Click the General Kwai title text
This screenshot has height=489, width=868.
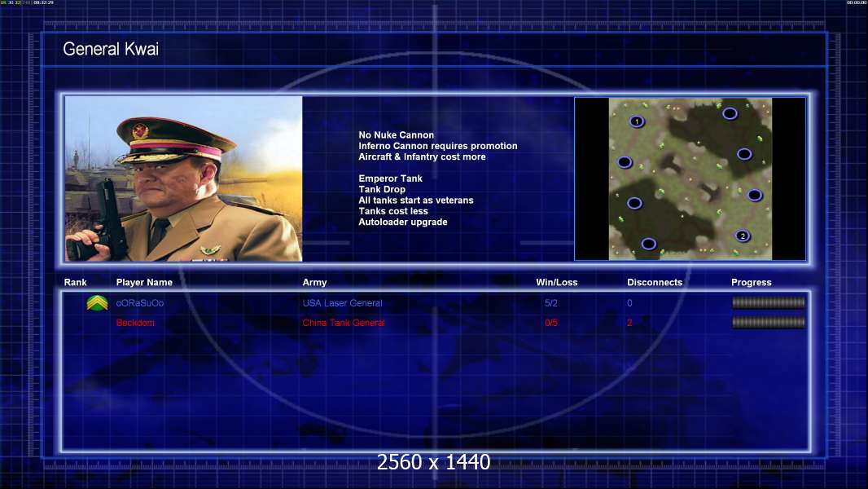pyautogui.click(x=111, y=49)
